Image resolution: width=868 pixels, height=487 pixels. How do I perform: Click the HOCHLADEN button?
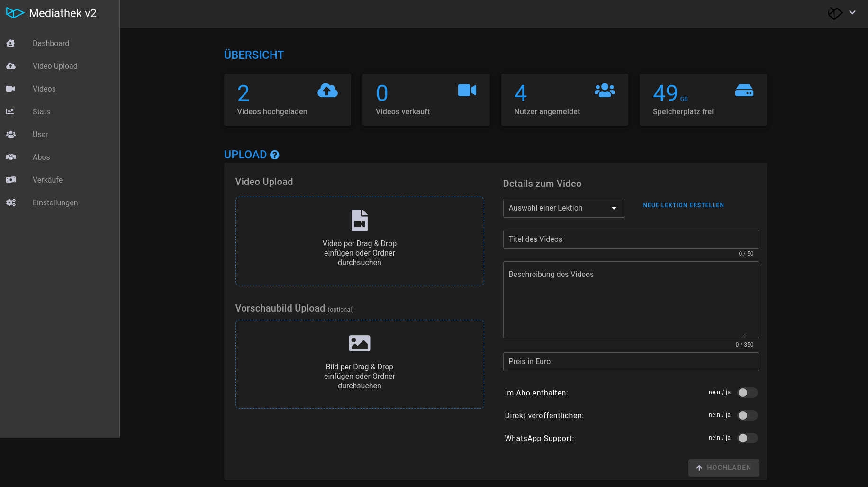click(723, 468)
